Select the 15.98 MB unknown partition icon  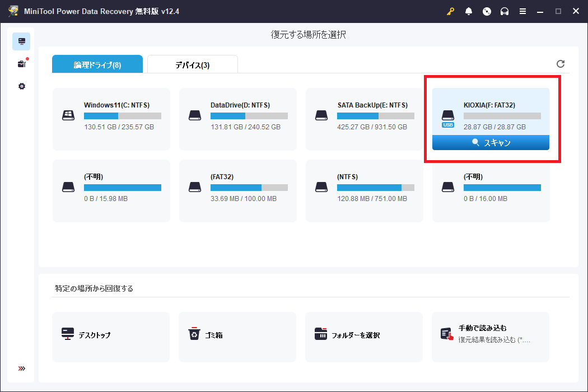68,187
